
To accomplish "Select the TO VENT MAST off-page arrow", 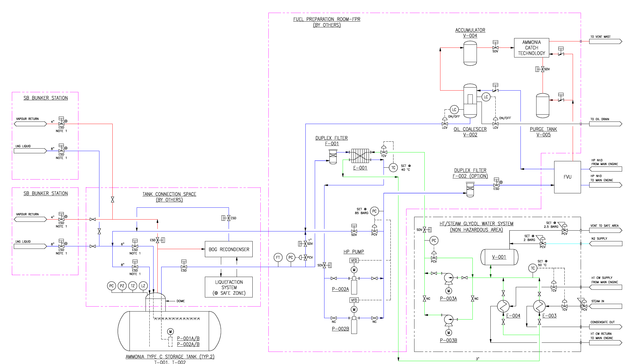I will (606, 41).
